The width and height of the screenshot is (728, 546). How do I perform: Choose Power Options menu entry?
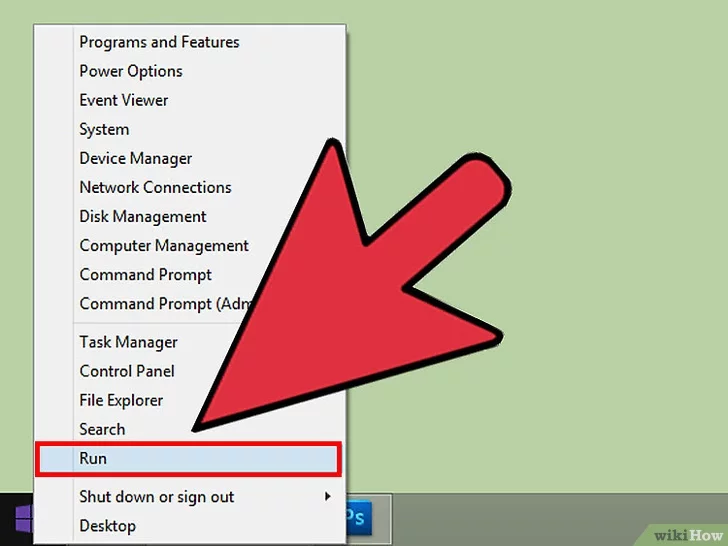click(131, 72)
